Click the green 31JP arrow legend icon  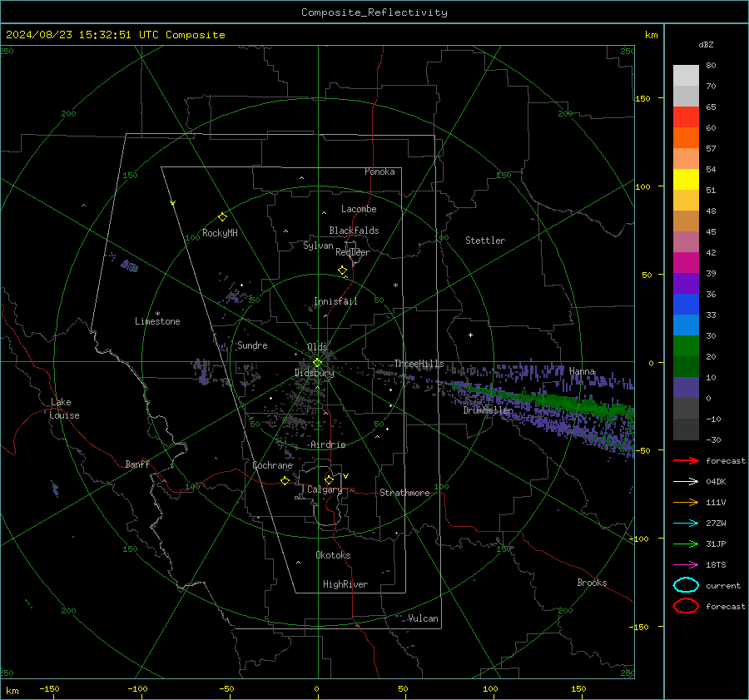[x=686, y=544]
